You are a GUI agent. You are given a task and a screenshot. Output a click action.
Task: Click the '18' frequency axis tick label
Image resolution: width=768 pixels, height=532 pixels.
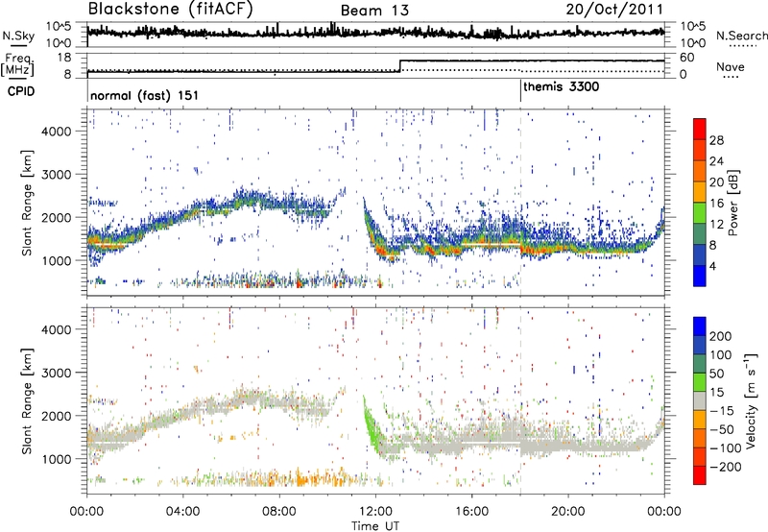click(65, 58)
